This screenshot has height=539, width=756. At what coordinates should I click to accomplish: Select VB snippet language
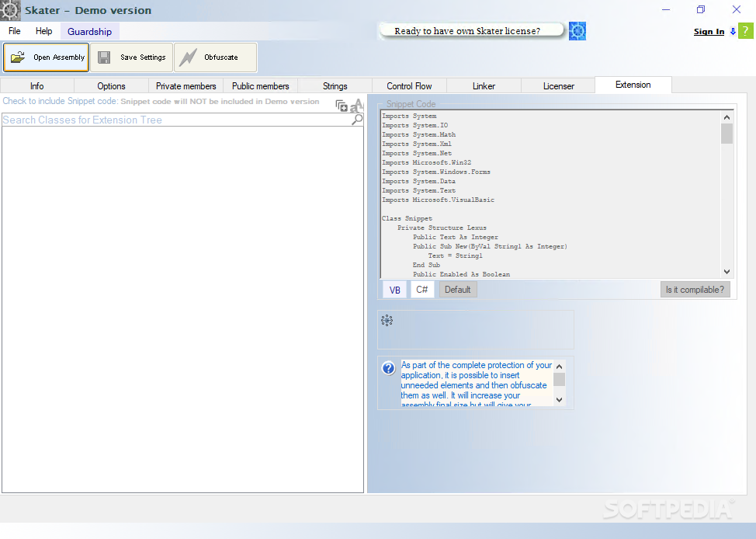click(395, 290)
